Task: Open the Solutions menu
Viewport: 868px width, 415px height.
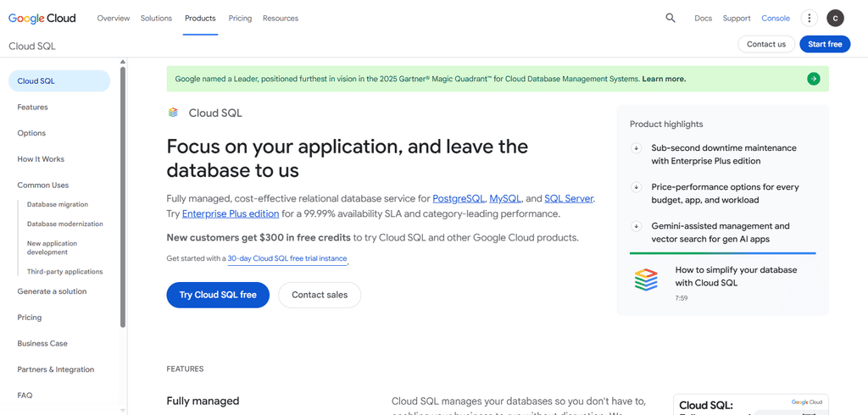Action: pos(156,19)
